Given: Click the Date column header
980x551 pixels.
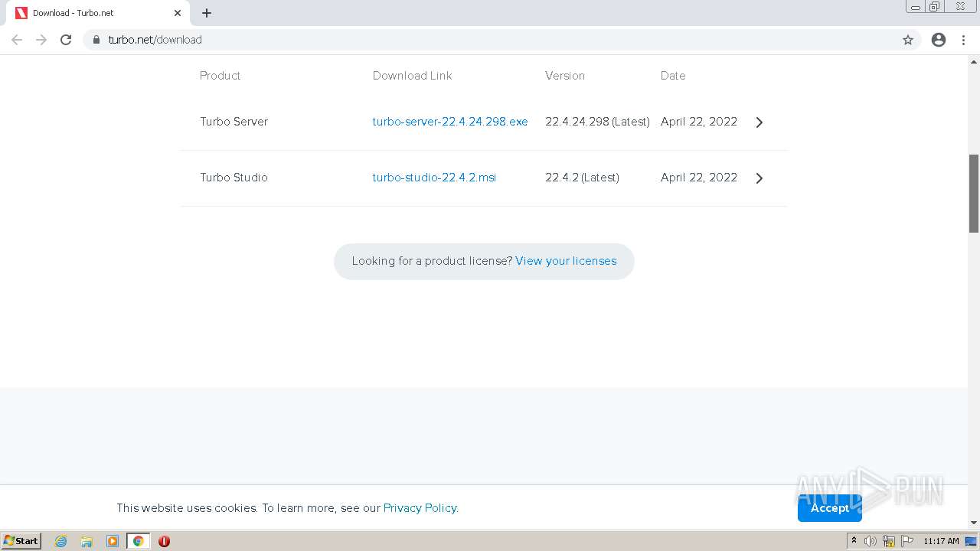Looking at the screenshot, I should [x=673, y=76].
